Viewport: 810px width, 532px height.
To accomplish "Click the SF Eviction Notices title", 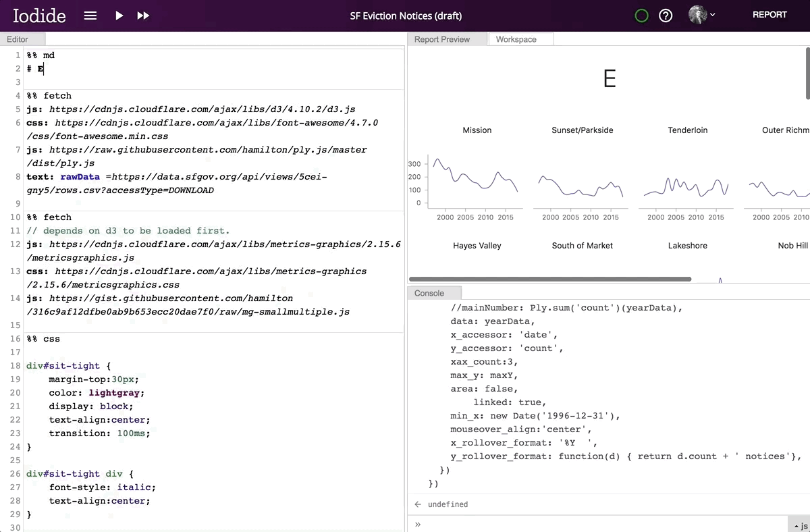I will tap(406, 16).
